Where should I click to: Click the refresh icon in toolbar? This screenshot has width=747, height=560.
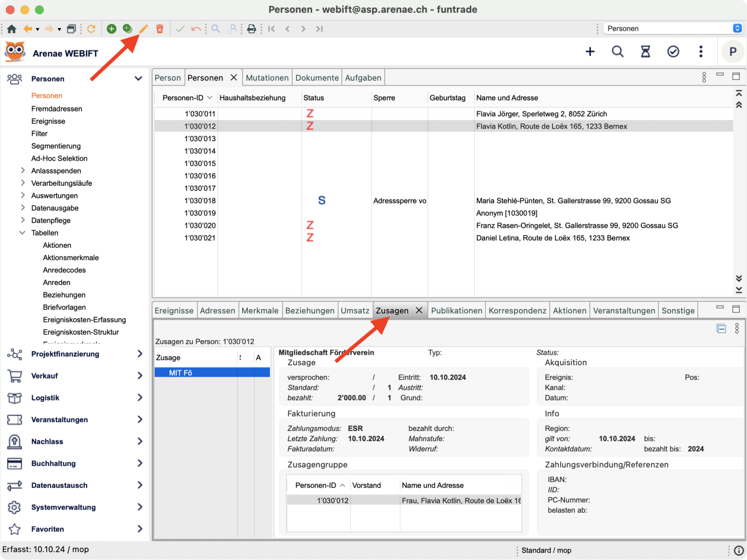click(91, 29)
